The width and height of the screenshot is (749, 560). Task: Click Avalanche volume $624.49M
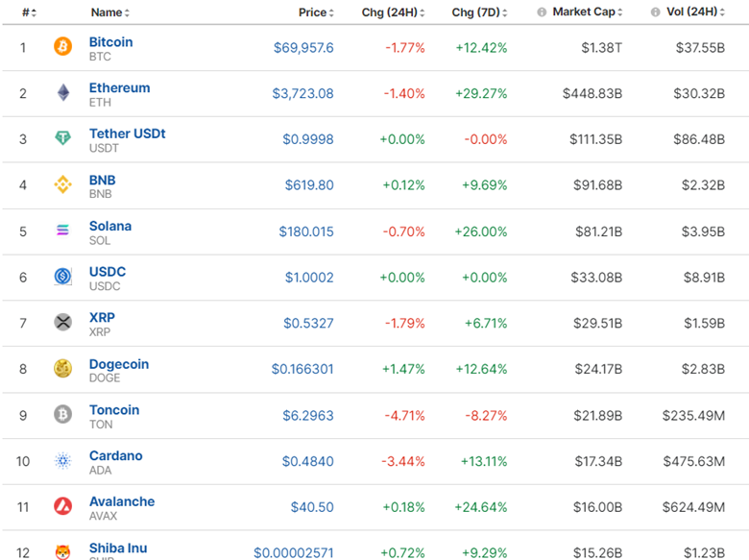point(693,507)
